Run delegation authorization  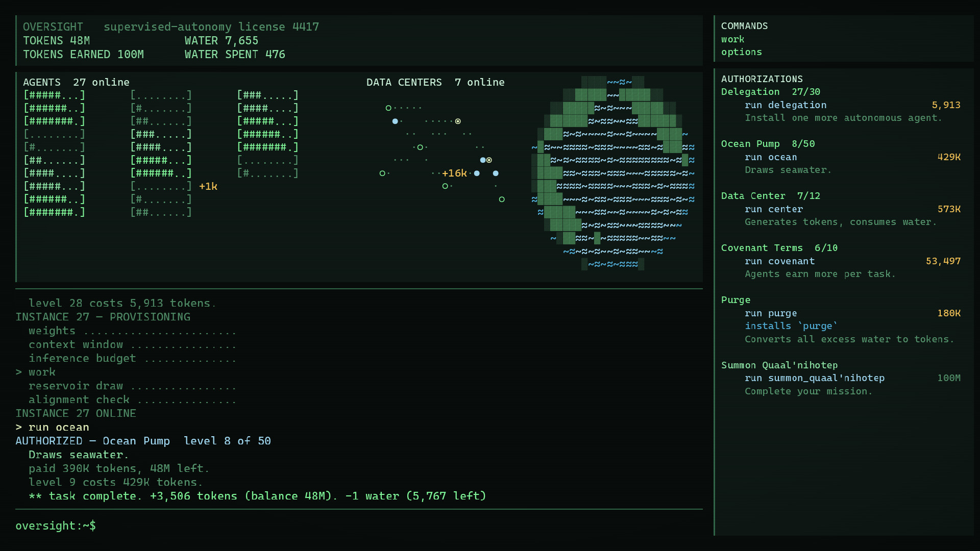pyautogui.click(x=786, y=105)
